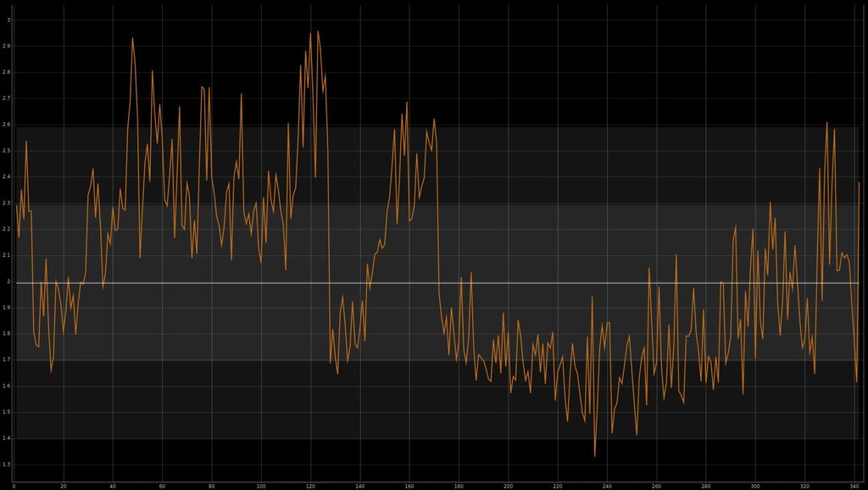868x490 pixels.
Task: Click the x-axis tick label 240
Action: 607,486
